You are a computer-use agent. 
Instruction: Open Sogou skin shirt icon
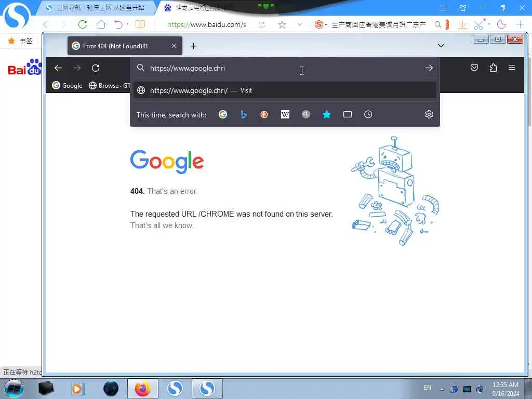(463, 8)
